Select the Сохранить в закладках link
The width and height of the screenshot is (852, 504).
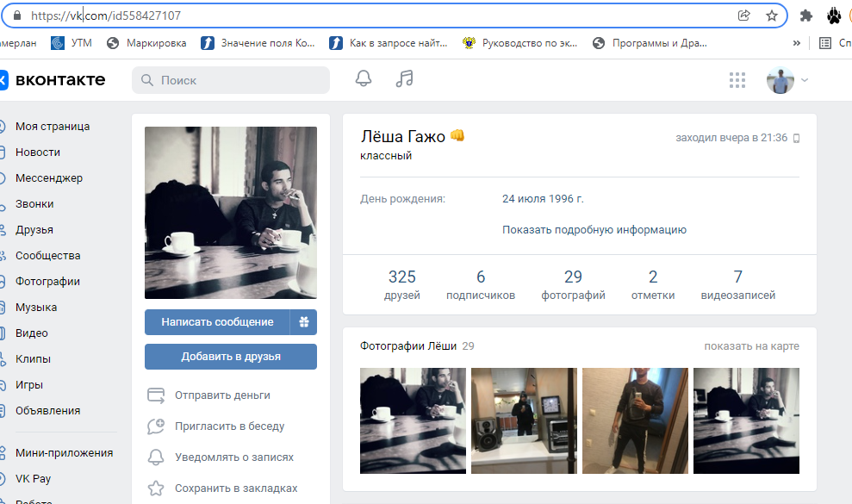coord(236,488)
